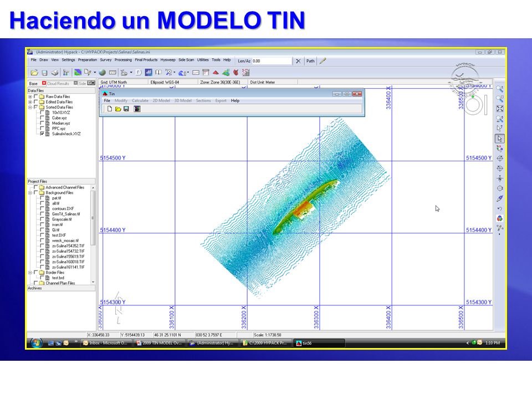532x399 pixels.
Task: Click the keyboard-shaped icon in main toolbar
Action: click(112, 73)
